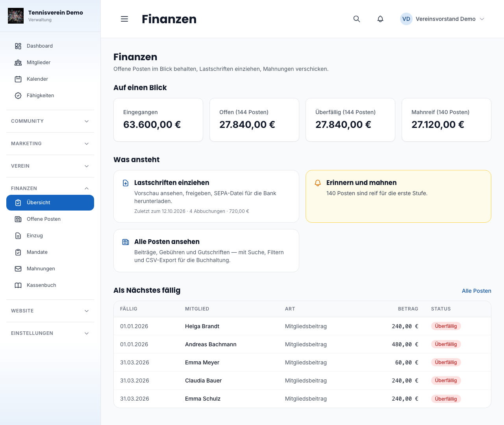
Task: Click the VD user avatar
Action: coord(406,19)
